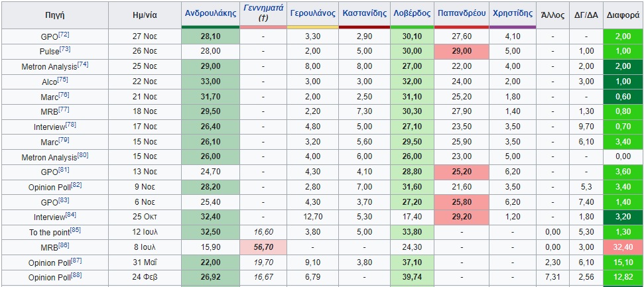The width and height of the screenshot is (644, 287).
Task: Follow the Χρηστίδης header link
Action: 513,13
